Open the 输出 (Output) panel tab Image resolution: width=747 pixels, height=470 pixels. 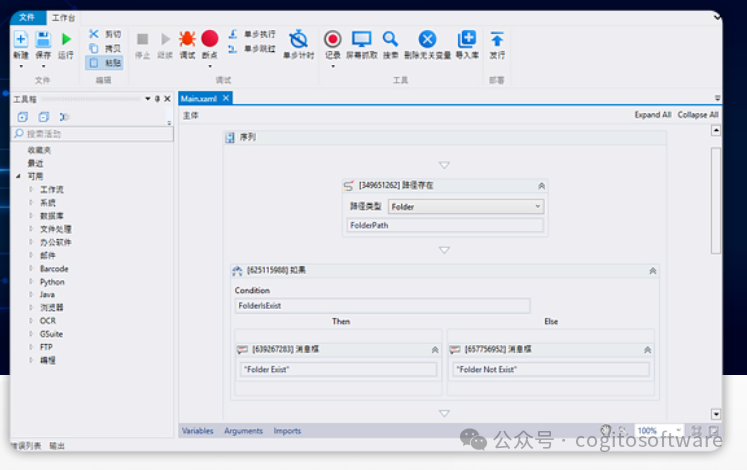pyautogui.click(x=57, y=446)
